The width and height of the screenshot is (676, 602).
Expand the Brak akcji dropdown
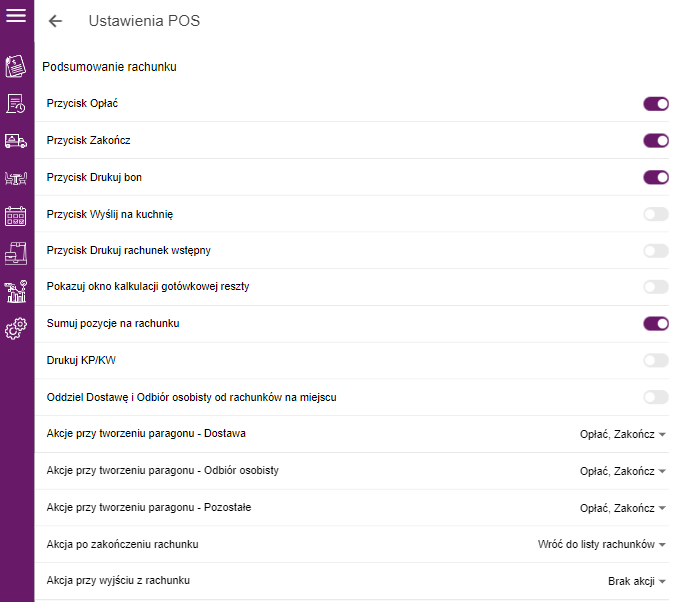(637, 581)
